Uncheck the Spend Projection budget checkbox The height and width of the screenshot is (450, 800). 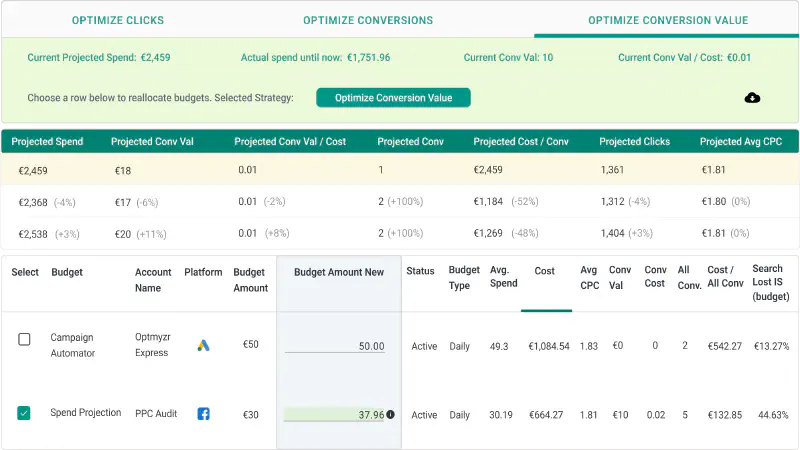point(24,413)
